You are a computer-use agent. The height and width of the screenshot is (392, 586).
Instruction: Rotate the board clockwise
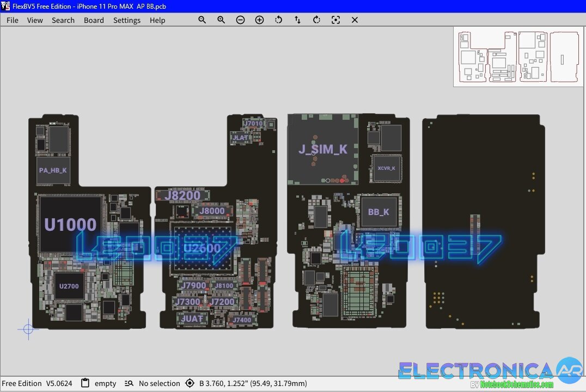[x=316, y=20]
